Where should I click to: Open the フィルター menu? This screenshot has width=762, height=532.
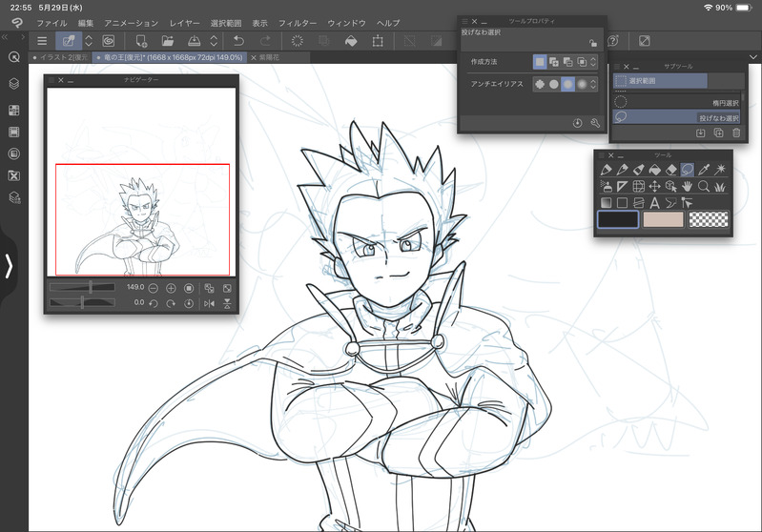298,23
